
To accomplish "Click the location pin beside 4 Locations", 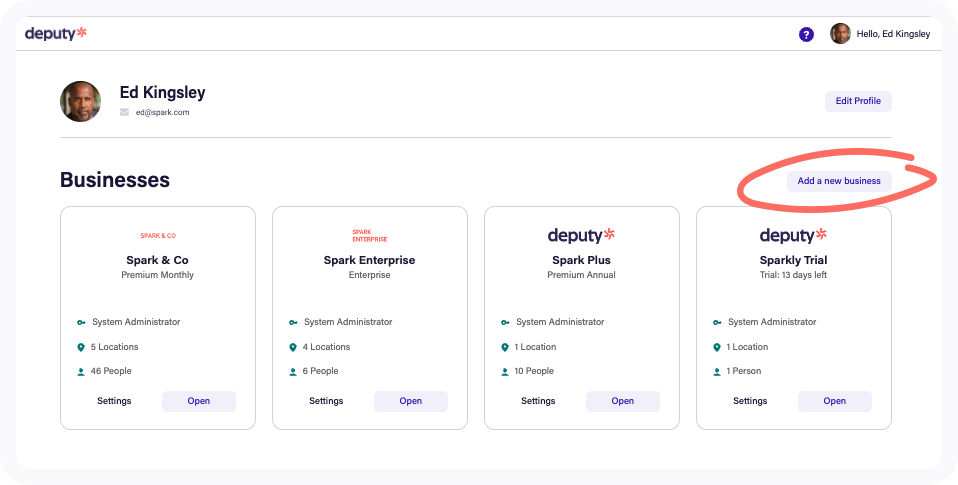I will tap(293, 347).
